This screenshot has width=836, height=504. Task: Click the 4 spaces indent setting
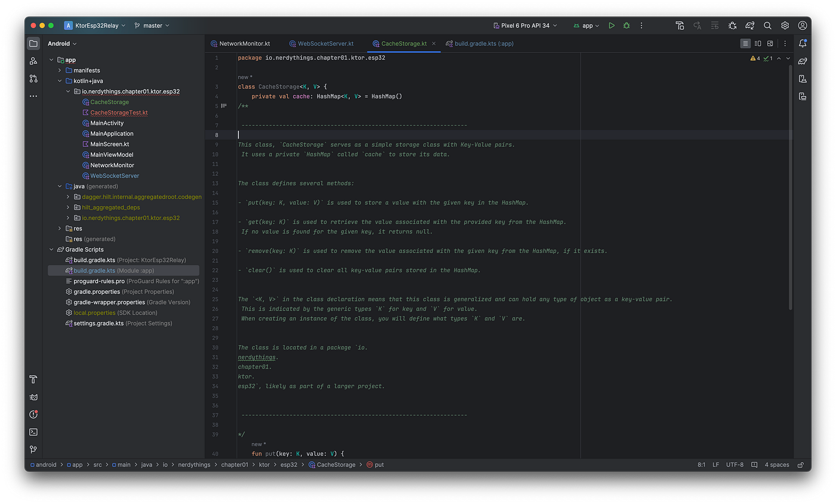(x=776, y=464)
